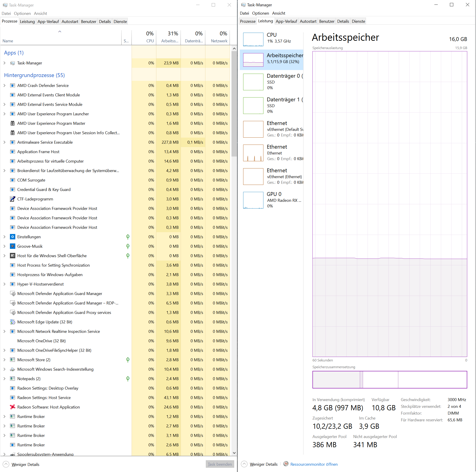Click the Radeon Software Host Application icon
The height and width of the screenshot is (472, 476).
12,407
